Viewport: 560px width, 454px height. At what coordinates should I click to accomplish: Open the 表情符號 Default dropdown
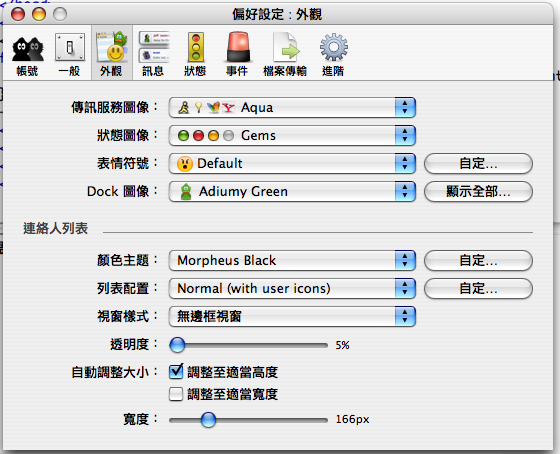tap(292, 164)
